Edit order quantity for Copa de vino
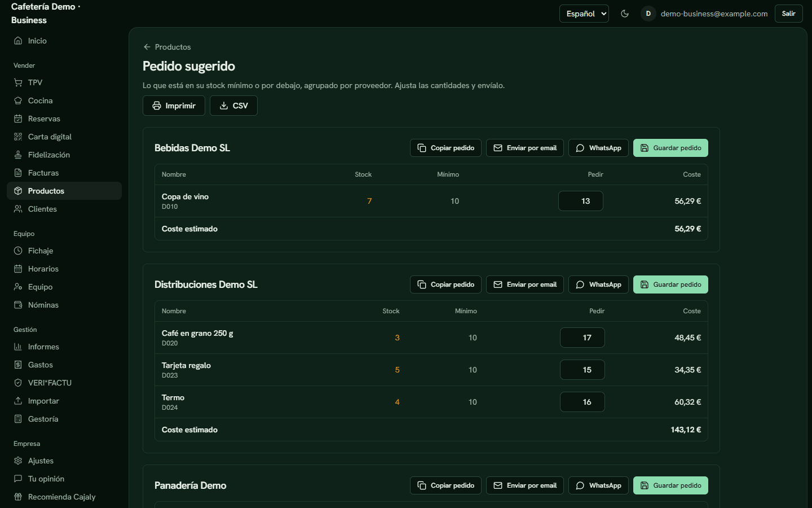The width and height of the screenshot is (812, 508). [581, 201]
